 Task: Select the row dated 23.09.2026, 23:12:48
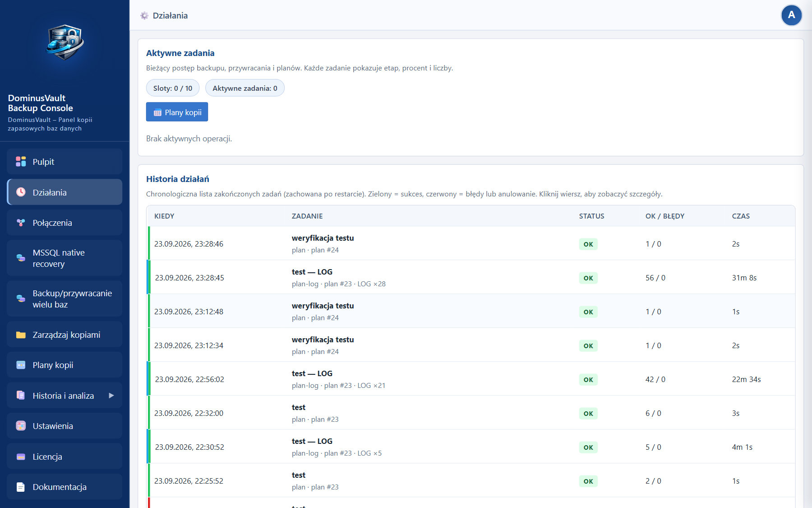[x=471, y=311]
